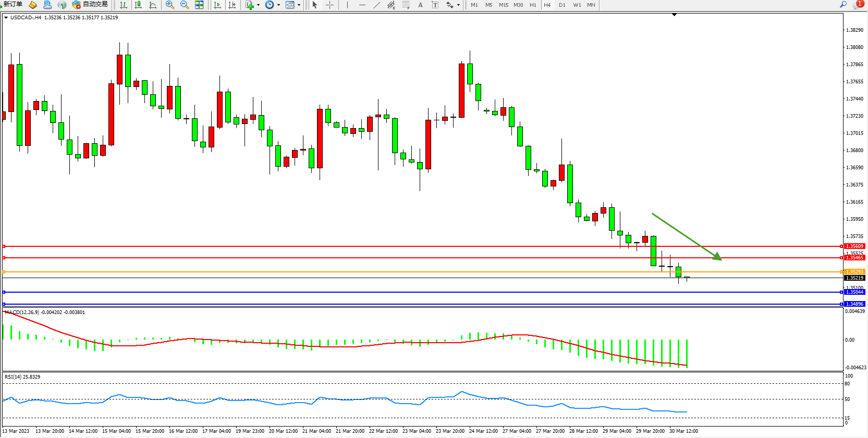This screenshot has height=438, width=868.
Task: Select the crosshair cursor tool
Action: click(x=329, y=5)
